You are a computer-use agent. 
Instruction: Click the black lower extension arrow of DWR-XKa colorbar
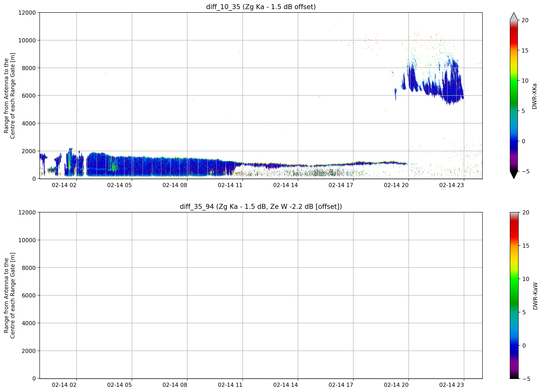514,175
